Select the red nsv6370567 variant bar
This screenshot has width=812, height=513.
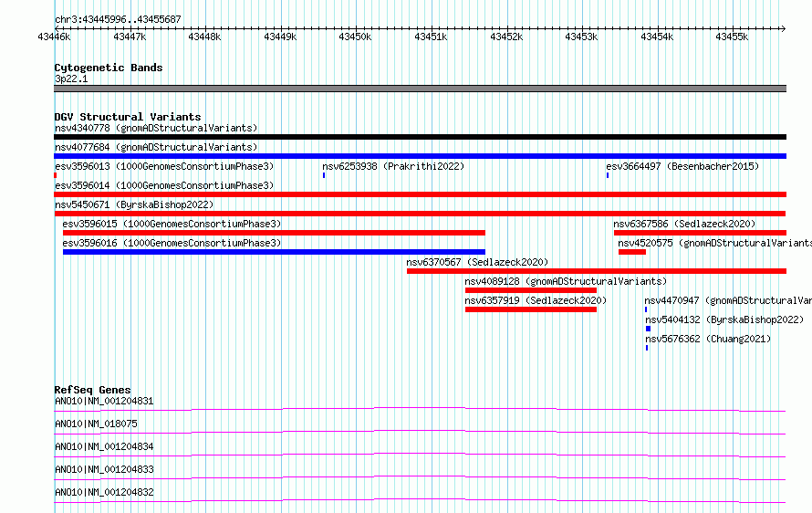pyautogui.click(x=597, y=271)
